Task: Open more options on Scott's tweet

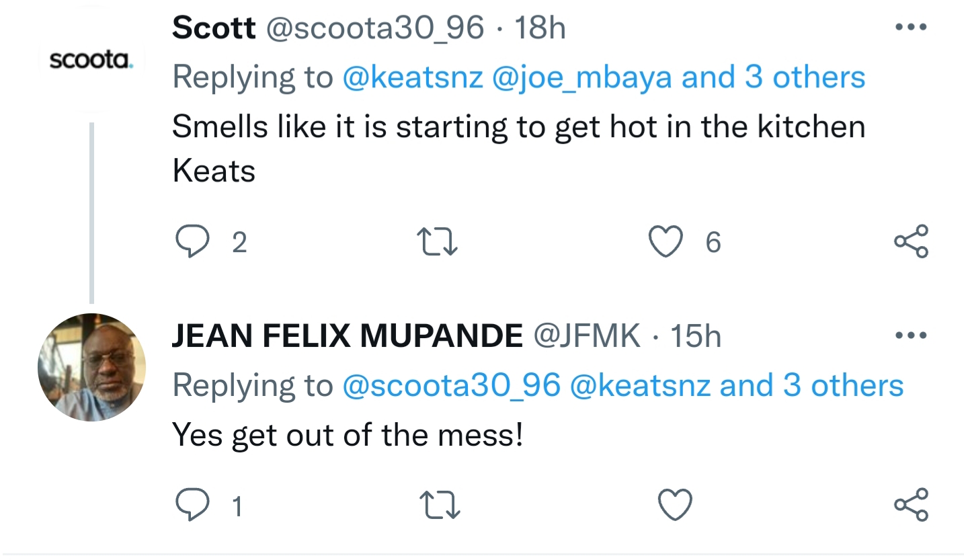Action: [911, 28]
